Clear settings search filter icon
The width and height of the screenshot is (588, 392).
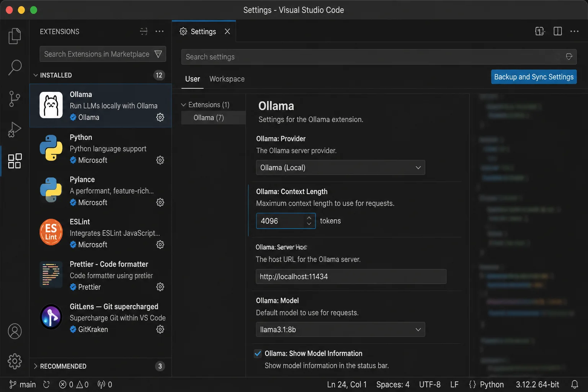coord(569,57)
